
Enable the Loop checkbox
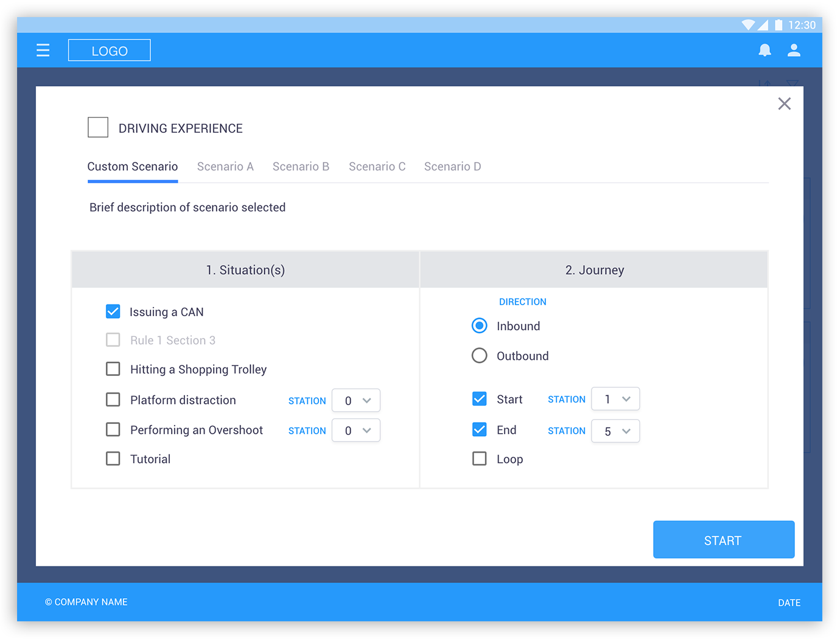click(480, 459)
